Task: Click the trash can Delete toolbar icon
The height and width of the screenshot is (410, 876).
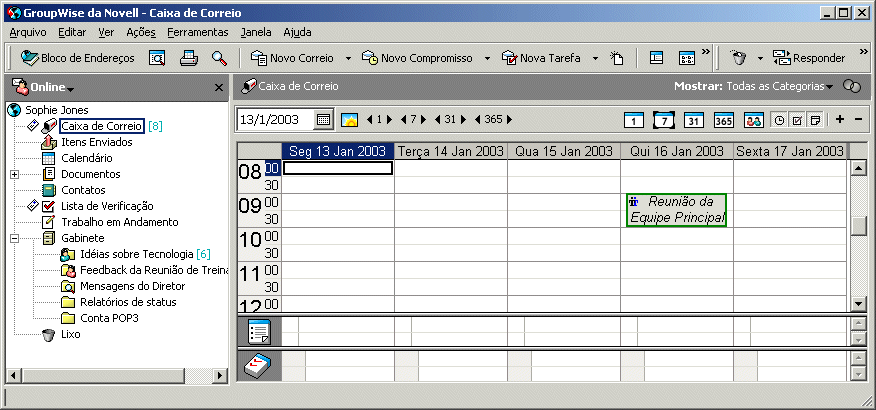Action: (x=739, y=58)
